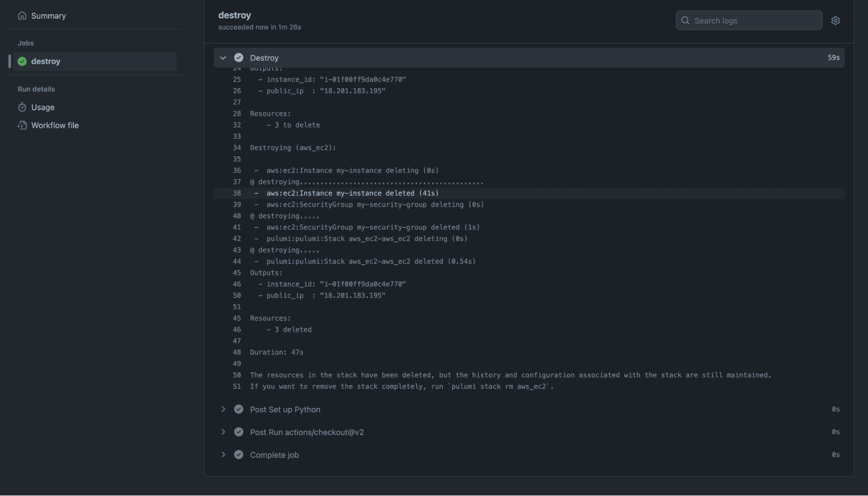Click the Post Run actions/checkout@v2 check icon
868x496 pixels.
[238, 432]
